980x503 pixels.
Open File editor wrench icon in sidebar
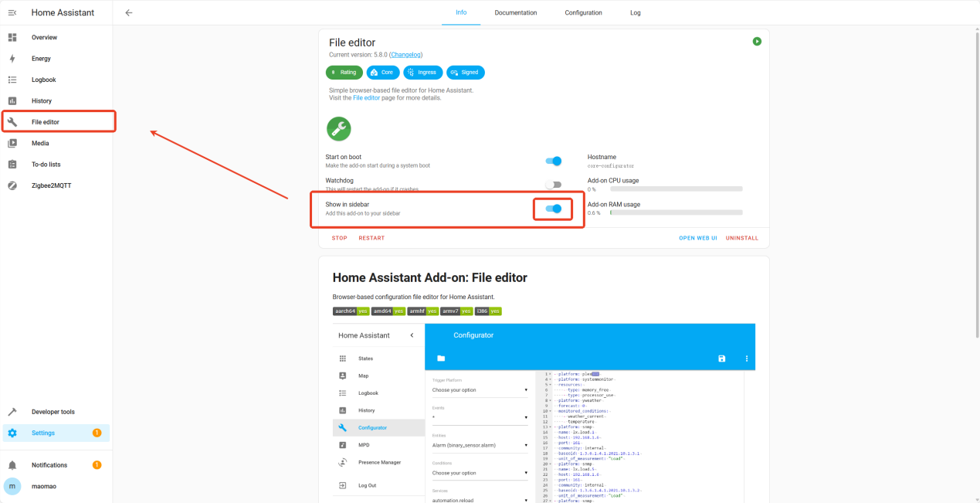[x=12, y=122]
